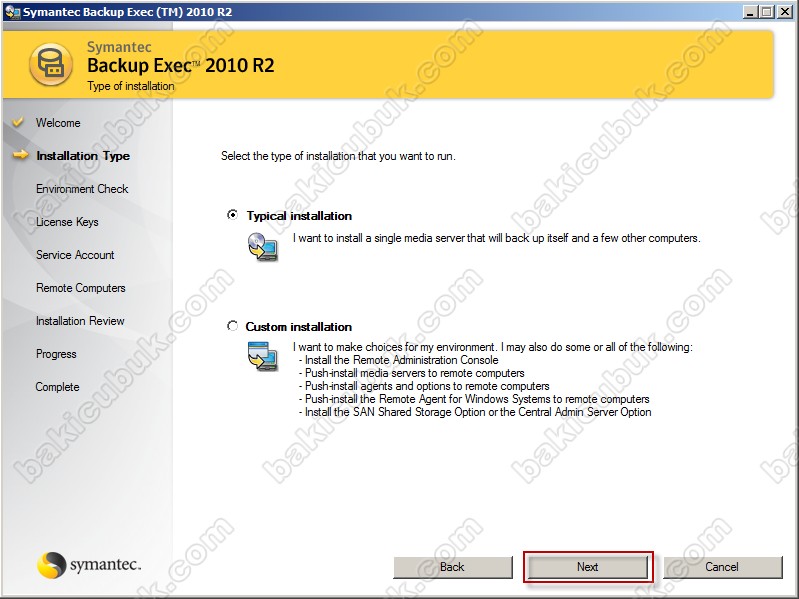Select the Custom installation radio button
Image resolution: width=799 pixels, height=599 pixels.
pyautogui.click(x=232, y=325)
